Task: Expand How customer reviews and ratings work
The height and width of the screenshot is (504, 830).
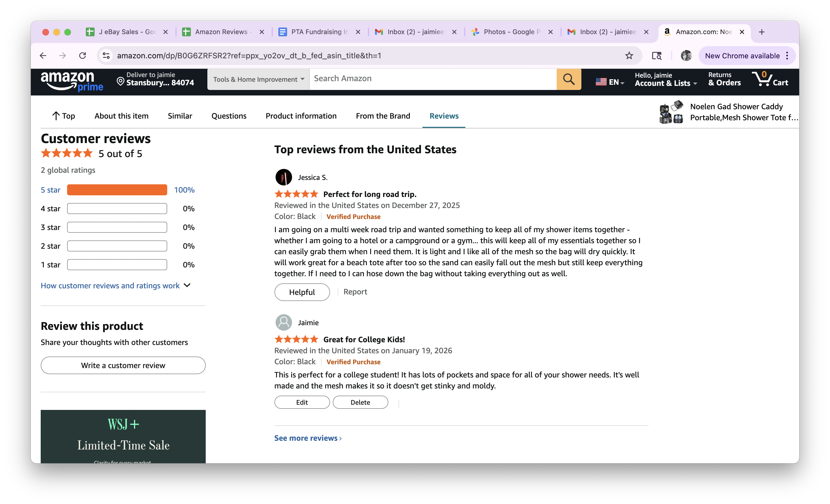Action: click(x=116, y=285)
